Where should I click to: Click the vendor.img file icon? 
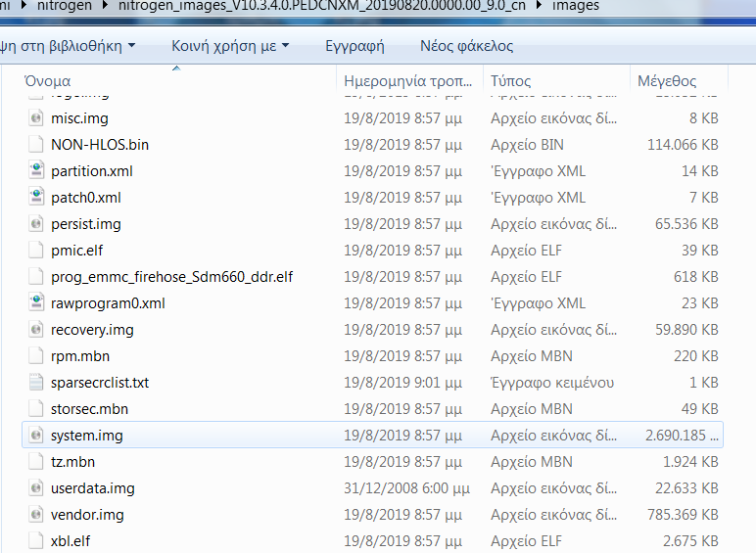point(36,515)
